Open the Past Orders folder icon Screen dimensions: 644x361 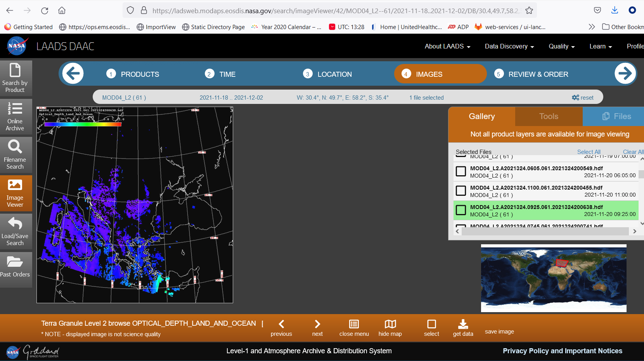click(x=15, y=262)
